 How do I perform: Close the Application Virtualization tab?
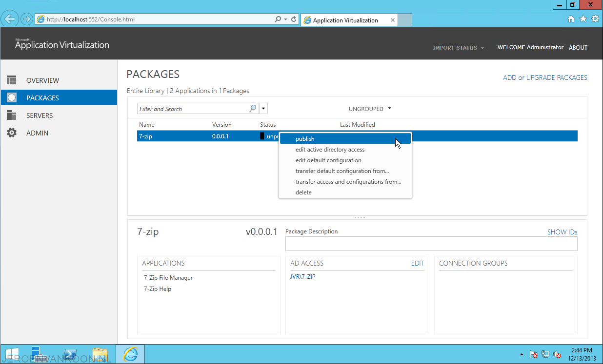392,20
